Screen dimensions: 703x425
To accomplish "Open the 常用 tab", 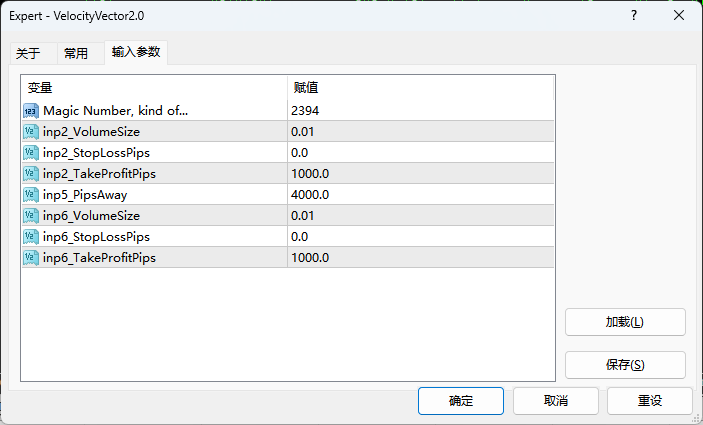I will click(x=76, y=54).
